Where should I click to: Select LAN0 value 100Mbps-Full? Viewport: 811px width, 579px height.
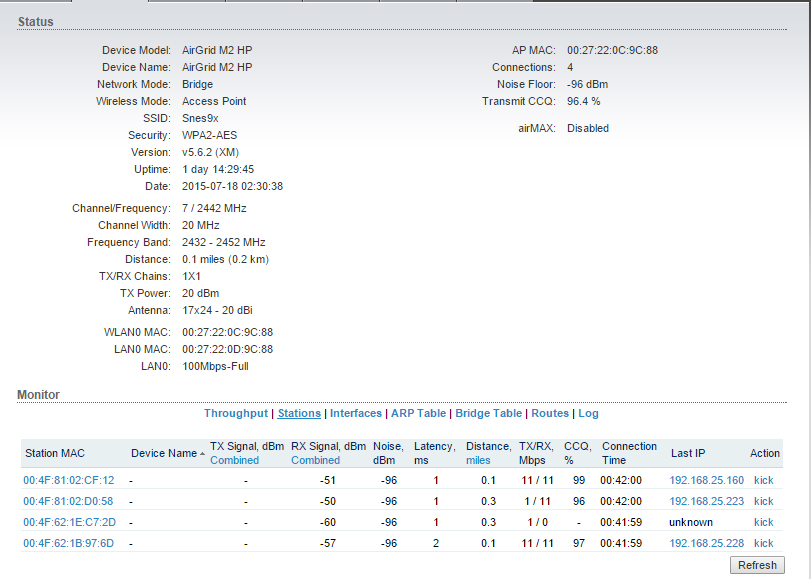215,366
